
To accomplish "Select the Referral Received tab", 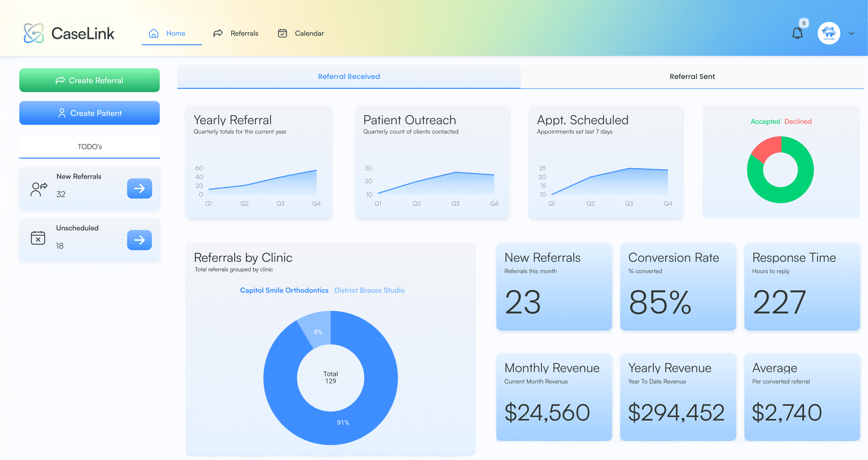I will (349, 76).
